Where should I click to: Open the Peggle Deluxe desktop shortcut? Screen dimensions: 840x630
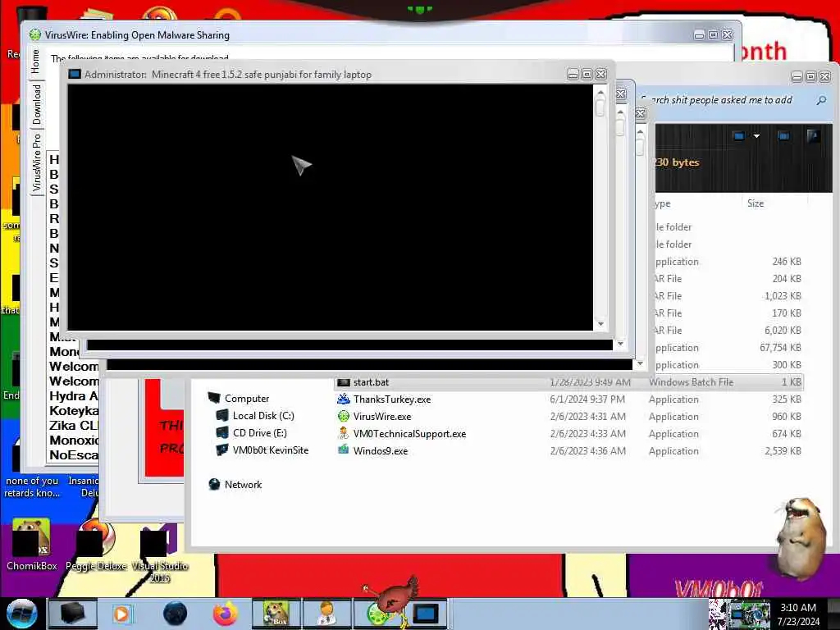tap(97, 545)
